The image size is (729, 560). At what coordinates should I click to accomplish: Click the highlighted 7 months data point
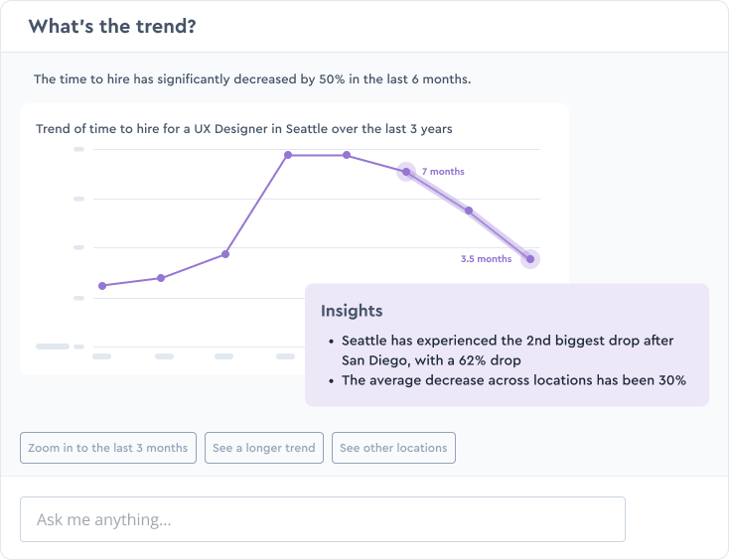tap(405, 172)
